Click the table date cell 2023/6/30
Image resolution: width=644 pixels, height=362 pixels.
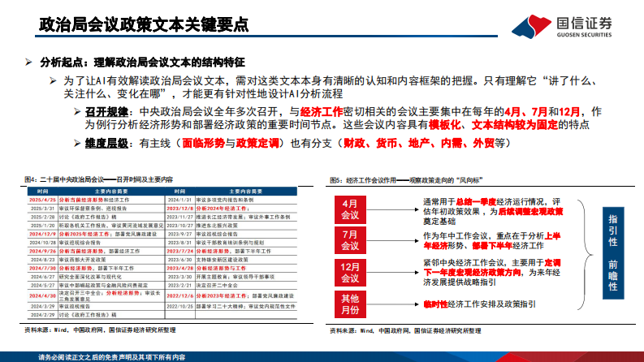(x=179, y=260)
